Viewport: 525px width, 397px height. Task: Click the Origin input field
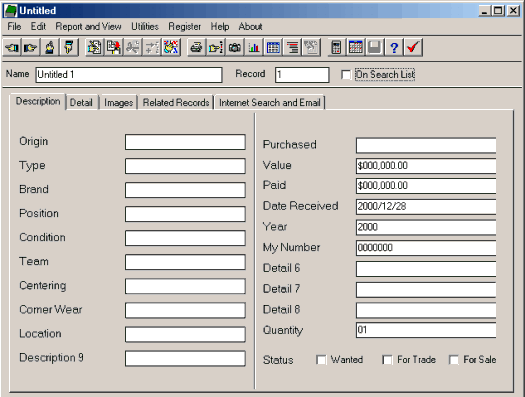(x=185, y=142)
